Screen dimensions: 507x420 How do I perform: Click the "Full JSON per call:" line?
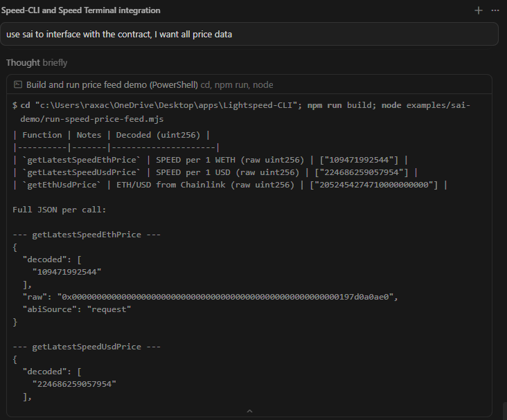point(59,210)
